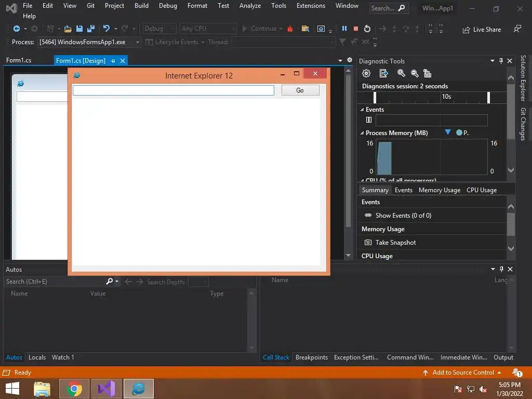Open the Debug menu
The height and width of the screenshot is (399, 532).
pos(168,6)
